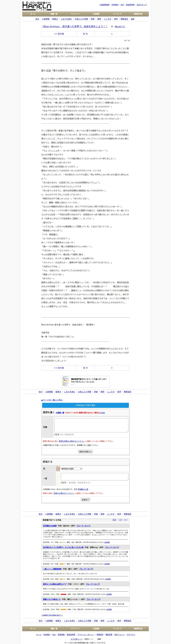Open author 陣山あてち's page
This screenshot has height=644, width=171.
[x=120, y=27]
